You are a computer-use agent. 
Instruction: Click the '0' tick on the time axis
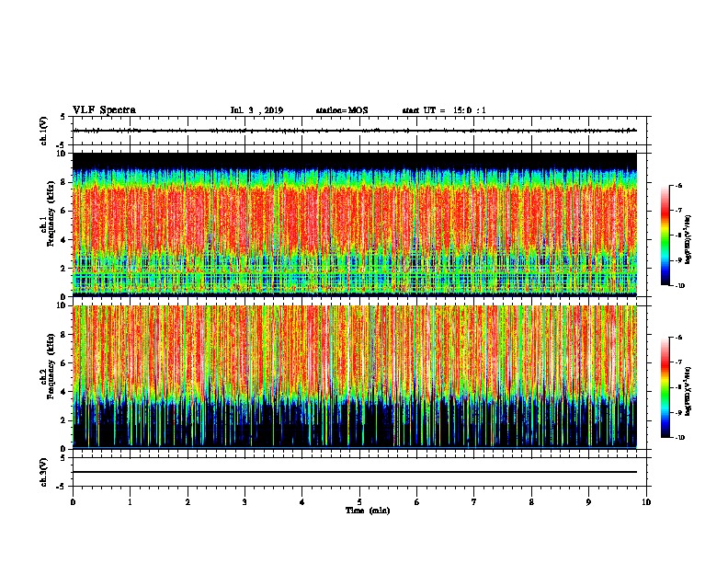pos(73,502)
